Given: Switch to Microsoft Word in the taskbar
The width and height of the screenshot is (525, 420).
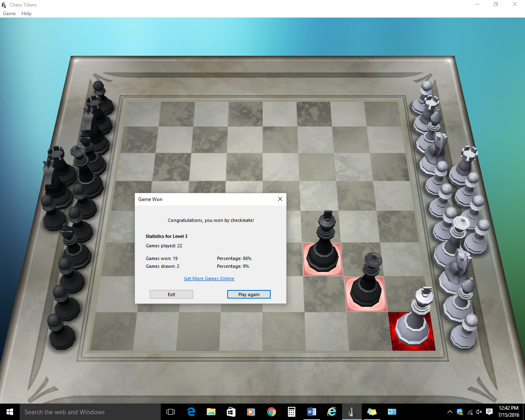Looking at the screenshot, I should tap(311, 412).
